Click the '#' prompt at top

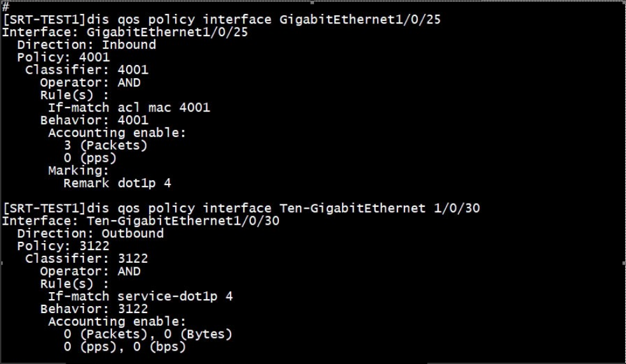tap(6, 6)
